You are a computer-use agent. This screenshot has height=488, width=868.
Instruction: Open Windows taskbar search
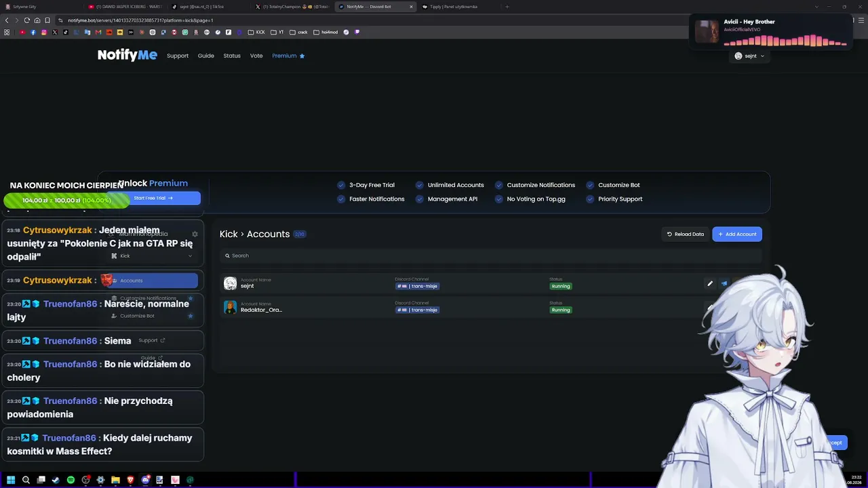tap(26, 480)
